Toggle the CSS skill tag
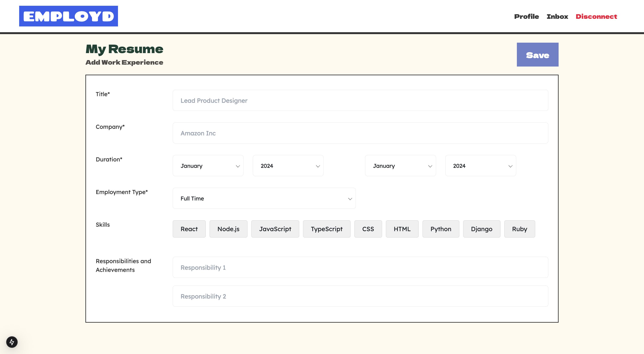 368,229
